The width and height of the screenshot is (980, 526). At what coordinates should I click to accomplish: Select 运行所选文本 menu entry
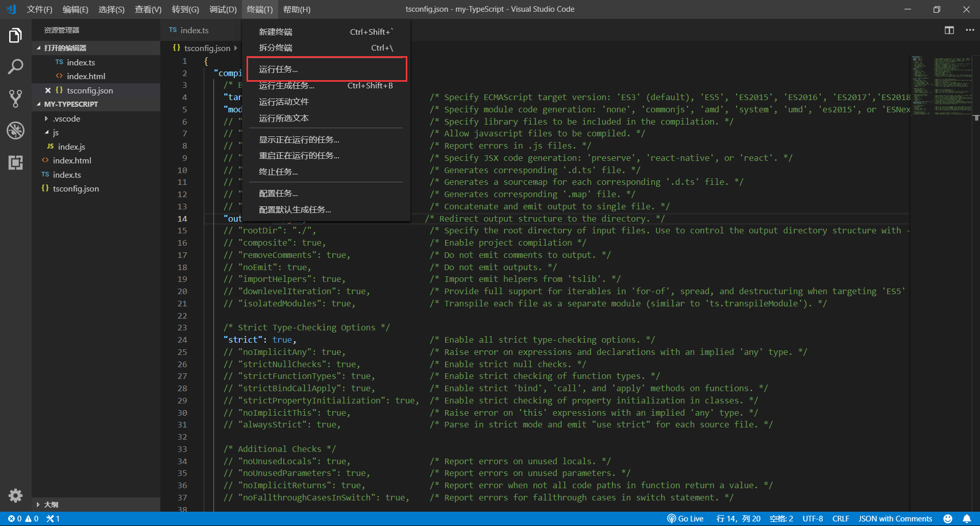(x=326, y=118)
